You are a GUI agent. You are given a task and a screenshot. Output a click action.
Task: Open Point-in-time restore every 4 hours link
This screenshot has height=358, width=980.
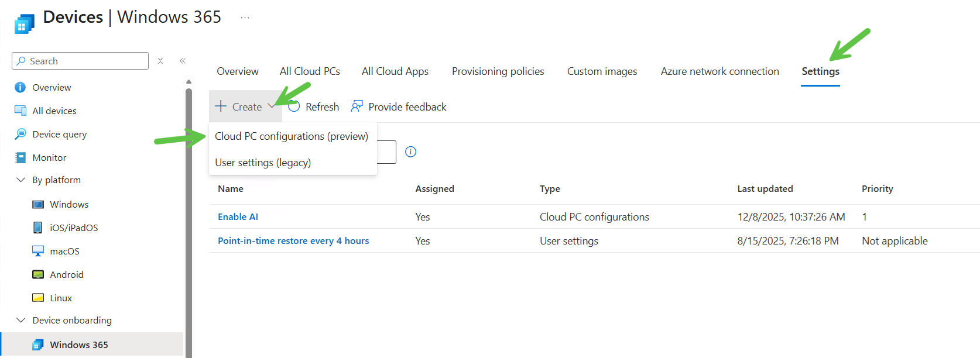coord(293,241)
